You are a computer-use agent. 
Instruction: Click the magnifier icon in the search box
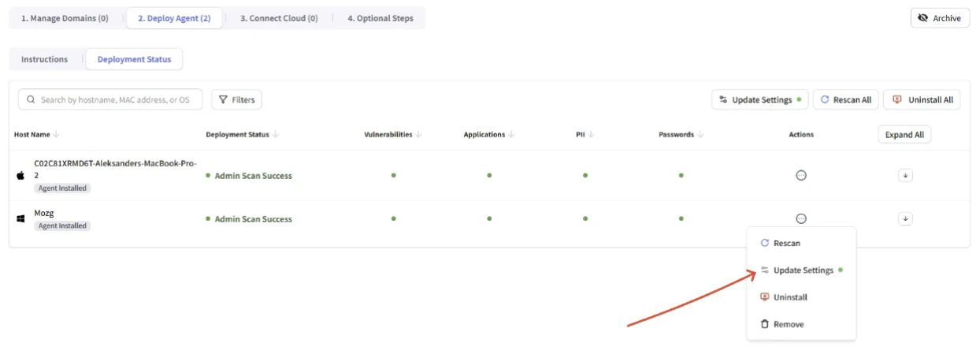coord(32,100)
